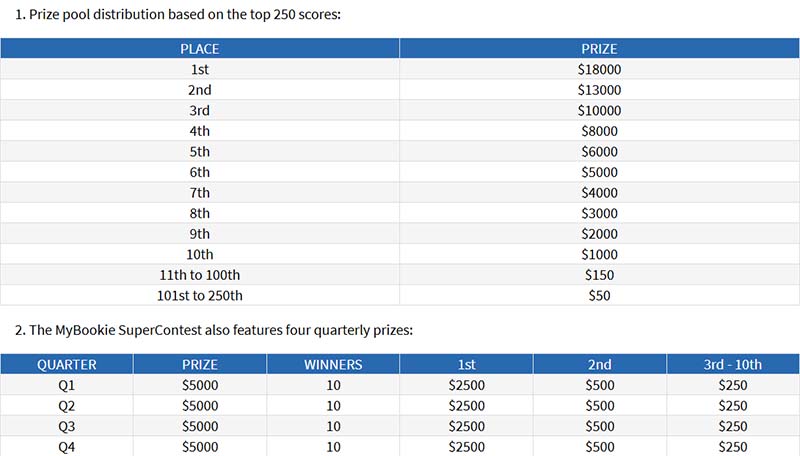Select the $3000 prize for 8th

point(599,213)
